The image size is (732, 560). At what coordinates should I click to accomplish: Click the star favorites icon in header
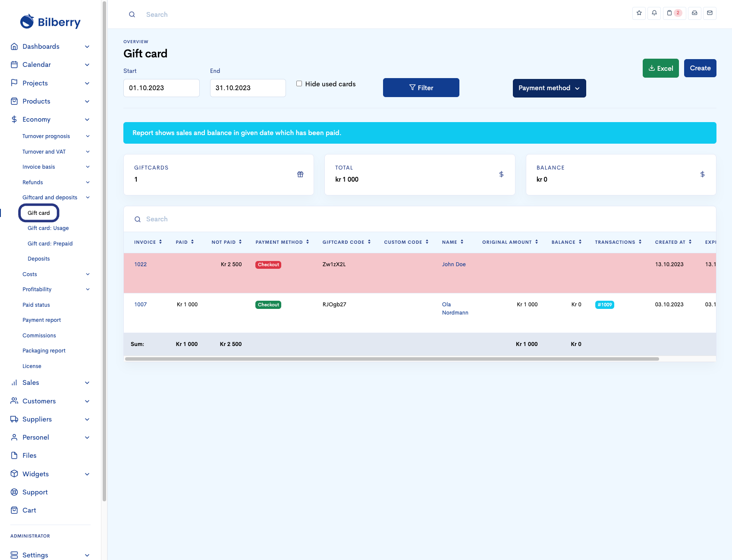639,13
